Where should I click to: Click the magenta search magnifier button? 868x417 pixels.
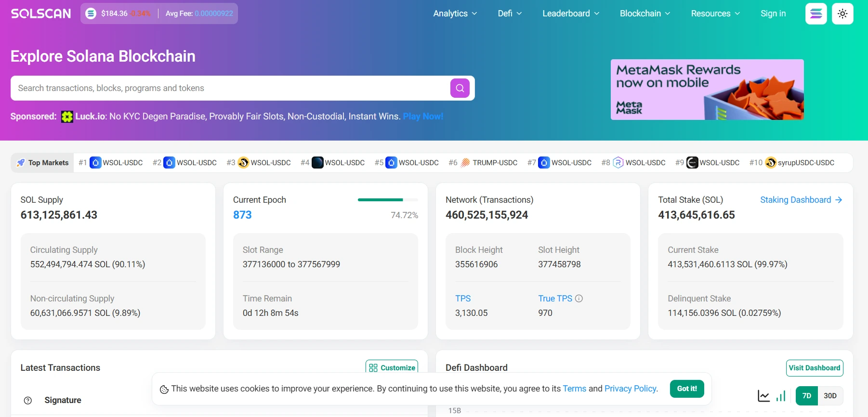coord(460,88)
